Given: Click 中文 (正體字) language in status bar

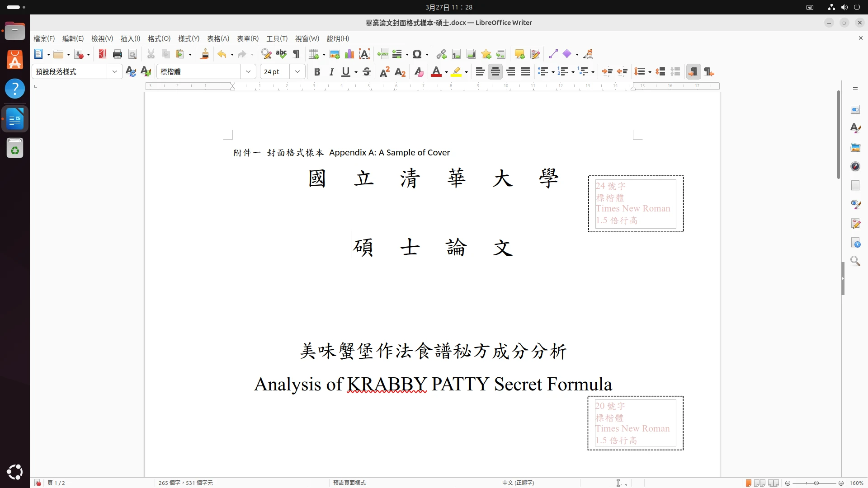Looking at the screenshot, I should click(518, 483).
